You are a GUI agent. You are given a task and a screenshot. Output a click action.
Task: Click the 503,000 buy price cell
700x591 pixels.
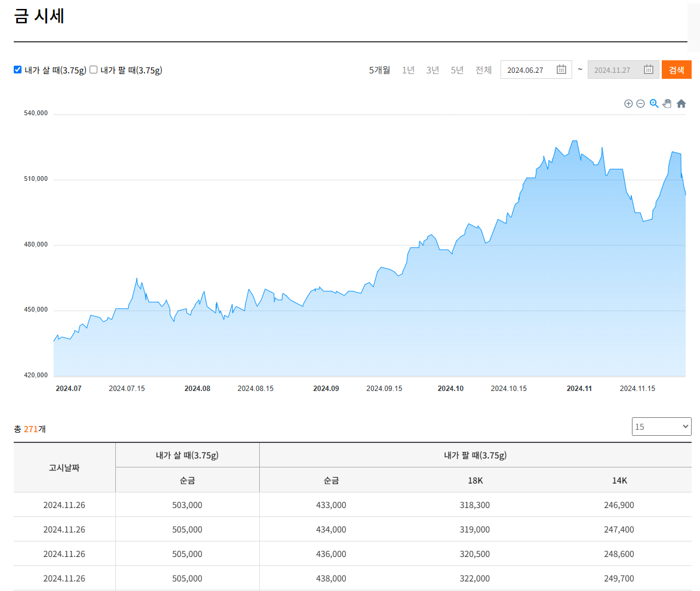click(x=187, y=505)
